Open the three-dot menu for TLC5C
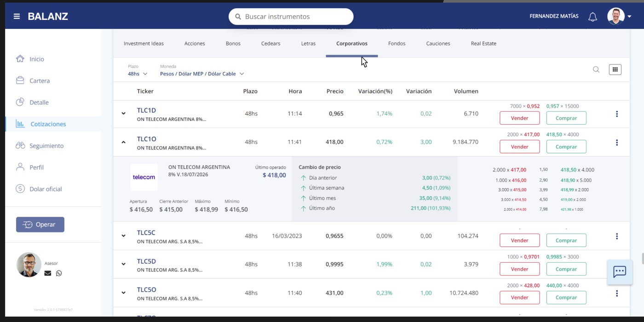Viewport: 644px width, 322px height. pyautogui.click(x=616, y=236)
